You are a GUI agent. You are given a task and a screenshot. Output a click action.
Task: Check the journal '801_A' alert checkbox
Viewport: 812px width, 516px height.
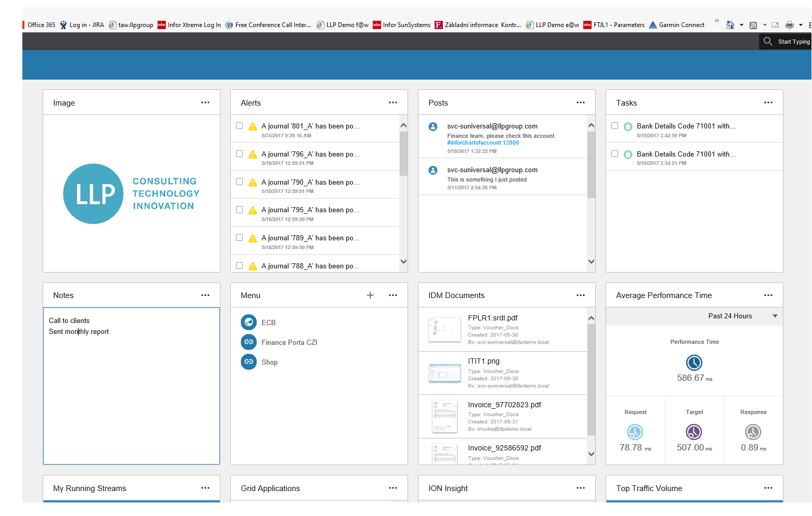240,126
